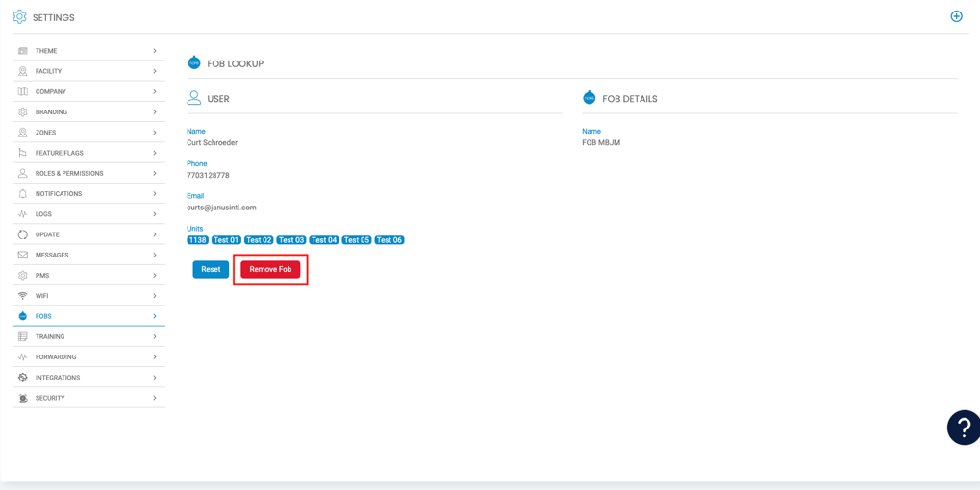980x490 pixels.
Task: Click the Messages envelope icon
Action: click(23, 256)
